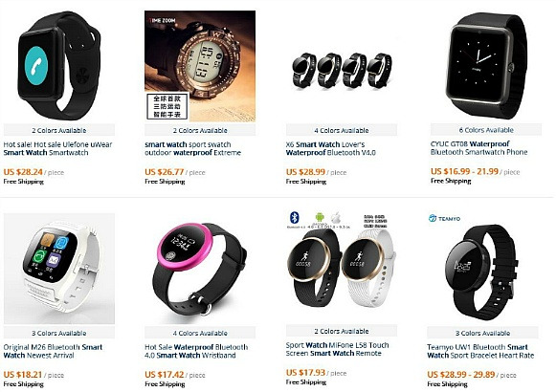This screenshot has height=392, width=556.
Task: Click the Teamyo brand logo
Action: click(x=444, y=219)
